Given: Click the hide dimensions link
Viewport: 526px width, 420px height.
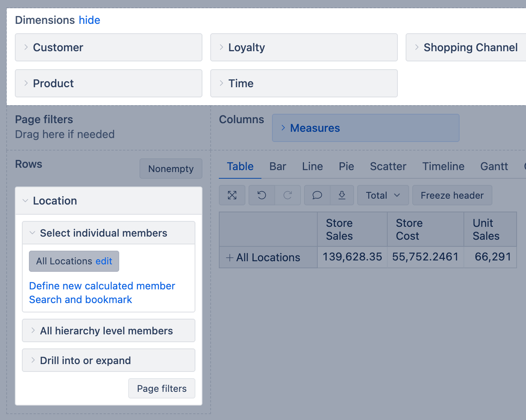Looking at the screenshot, I should tap(89, 20).
